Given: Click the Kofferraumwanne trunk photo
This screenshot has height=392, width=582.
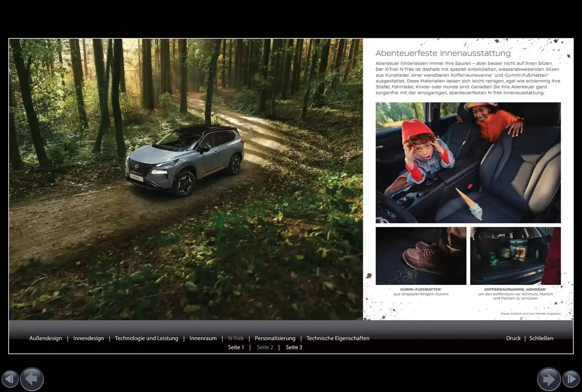Looking at the screenshot, I should point(515,256).
